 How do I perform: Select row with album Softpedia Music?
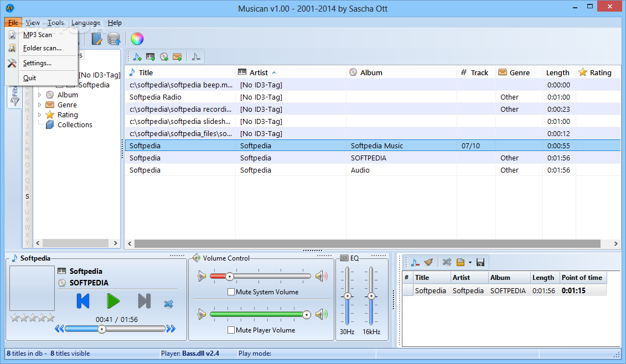coord(373,145)
